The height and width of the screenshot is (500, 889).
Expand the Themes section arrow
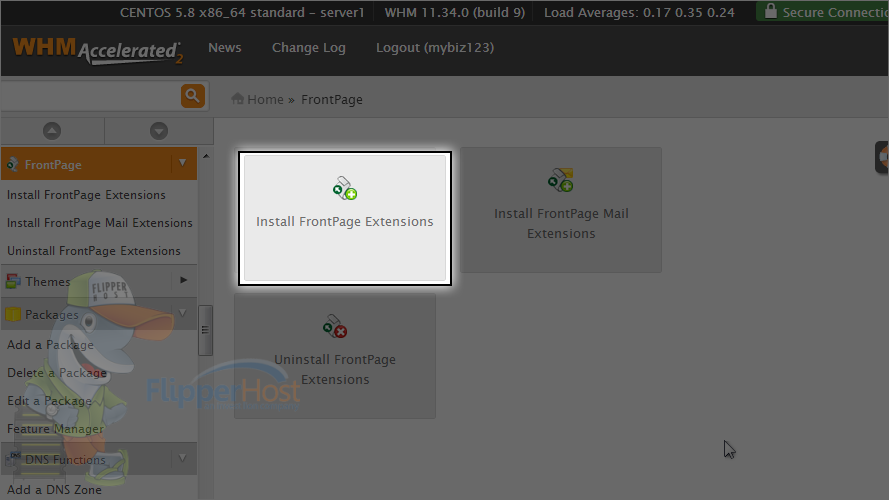(183, 280)
